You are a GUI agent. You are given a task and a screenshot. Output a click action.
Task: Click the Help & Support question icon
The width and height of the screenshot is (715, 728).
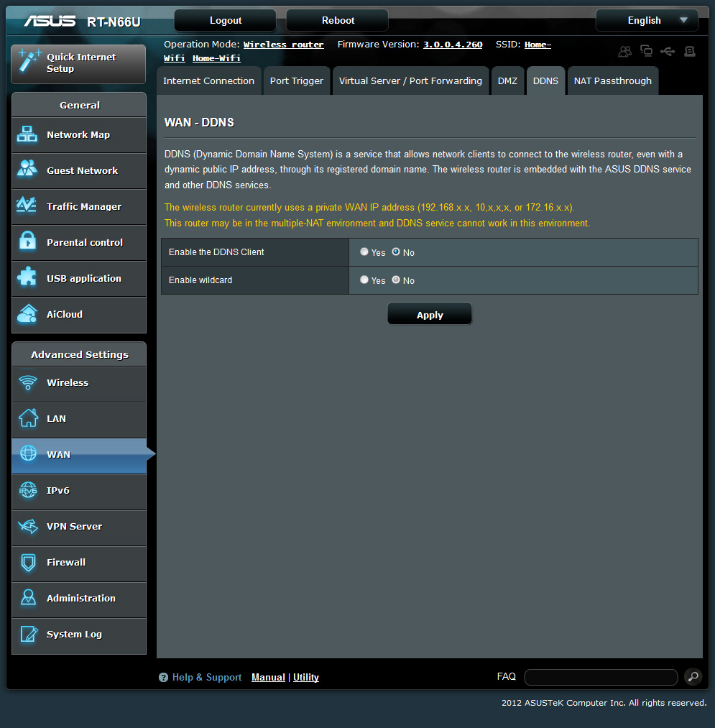pos(163,678)
